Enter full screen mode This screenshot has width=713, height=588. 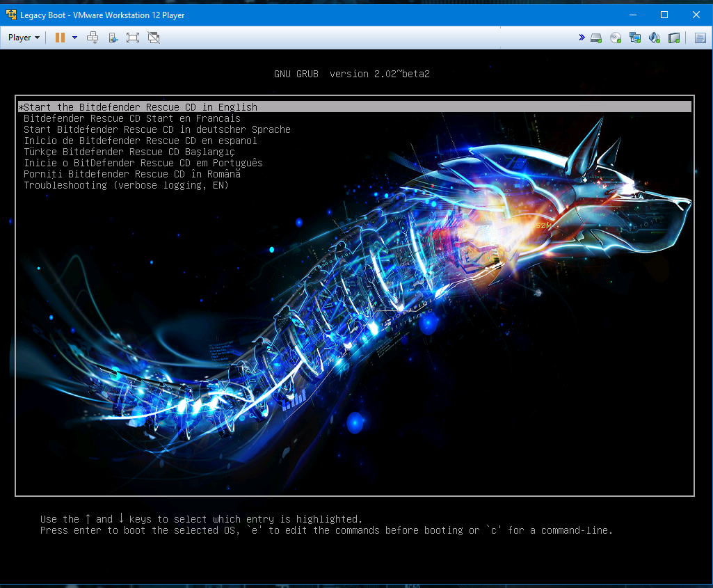click(133, 38)
